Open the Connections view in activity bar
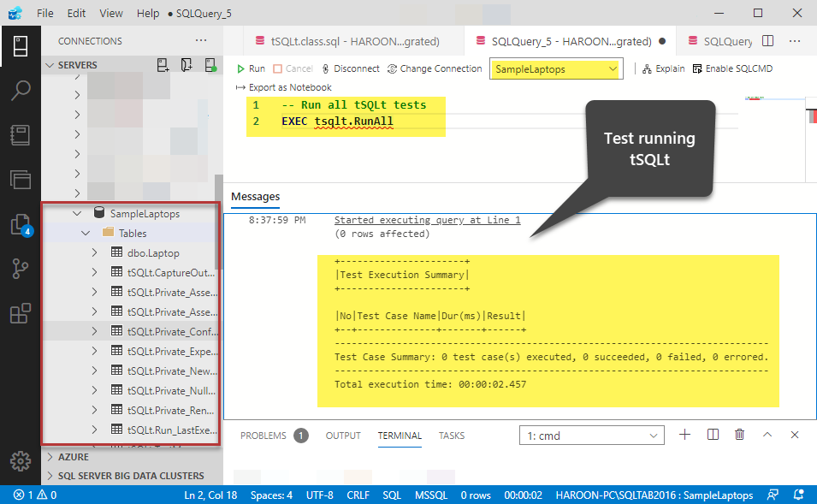 coord(21,46)
